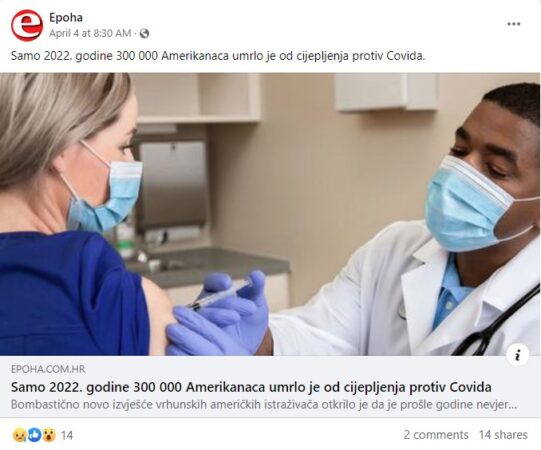
Task: Open the Epoha page name link
Action: coord(66,18)
